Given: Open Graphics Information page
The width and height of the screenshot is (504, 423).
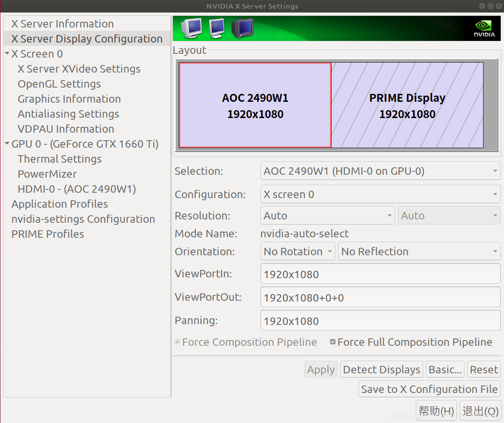Looking at the screenshot, I should point(69,99).
